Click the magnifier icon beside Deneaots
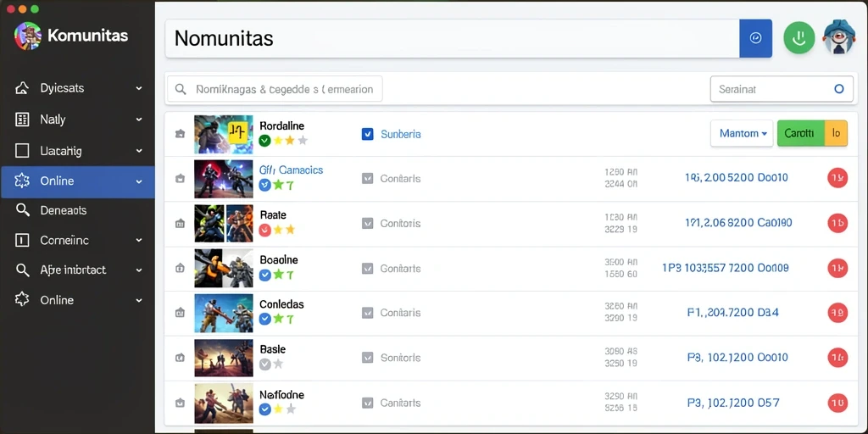 coord(22,210)
